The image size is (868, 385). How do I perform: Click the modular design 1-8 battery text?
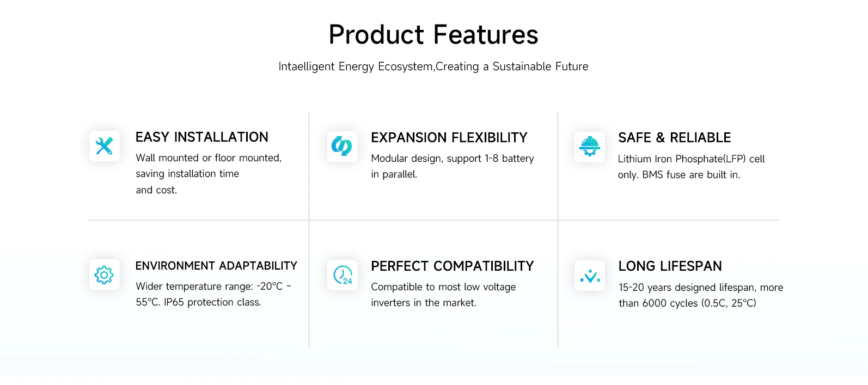click(453, 166)
